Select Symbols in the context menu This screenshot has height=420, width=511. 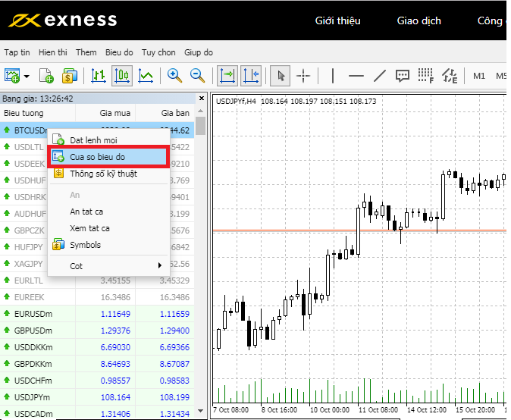coord(85,245)
